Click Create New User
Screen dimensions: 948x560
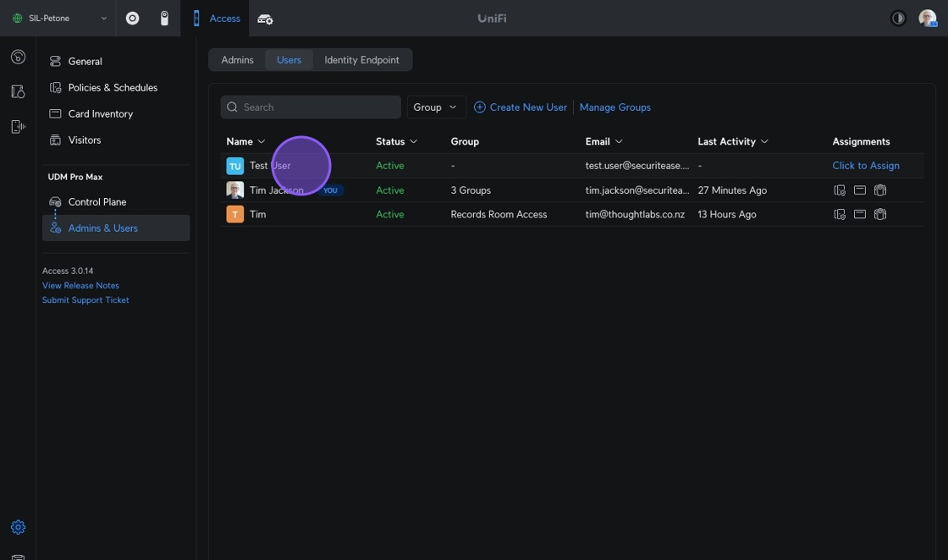(x=520, y=107)
